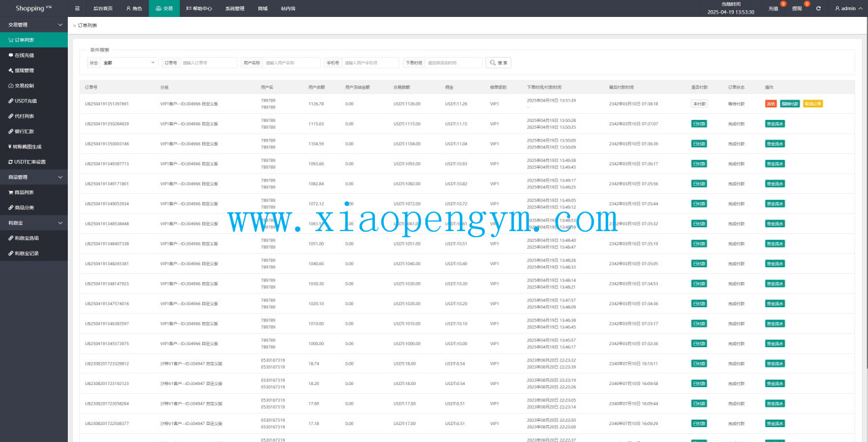
Task: Open 转账截图生成 yen item in sidebar
Action: tap(34, 146)
